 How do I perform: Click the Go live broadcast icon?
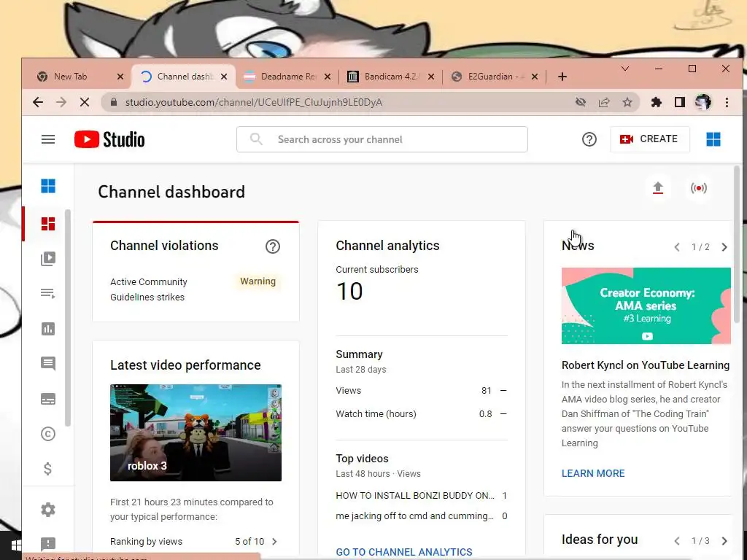point(698,188)
